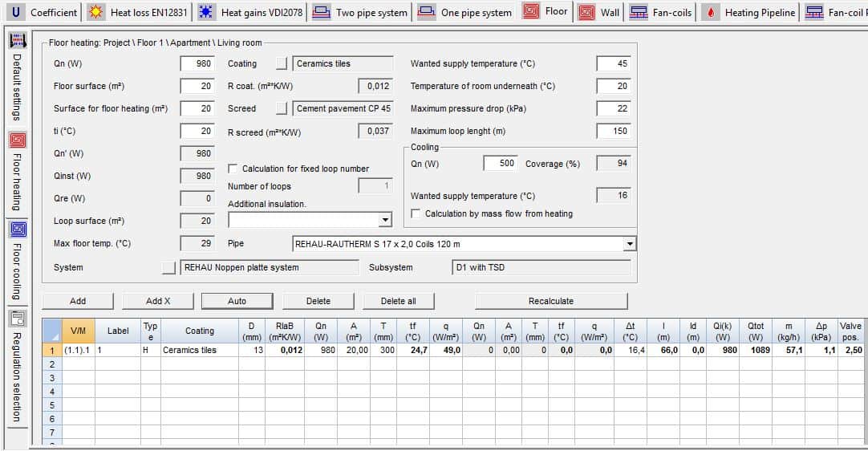Open the Fan-coils icon
The image size is (868, 451).
tap(639, 12)
